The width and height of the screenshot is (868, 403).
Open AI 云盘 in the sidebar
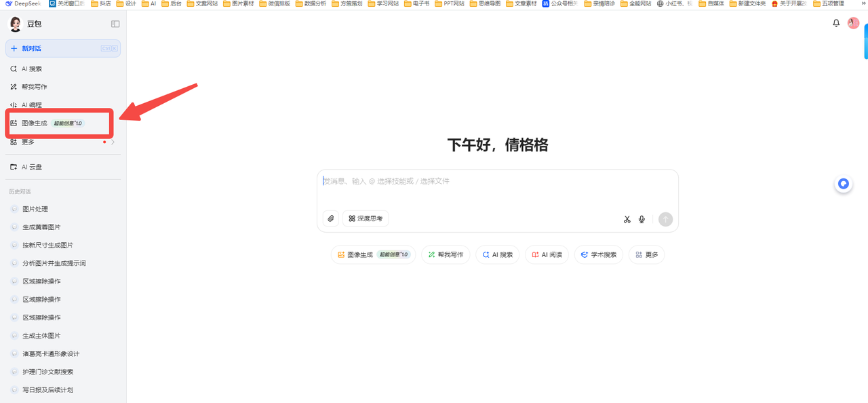62,167
